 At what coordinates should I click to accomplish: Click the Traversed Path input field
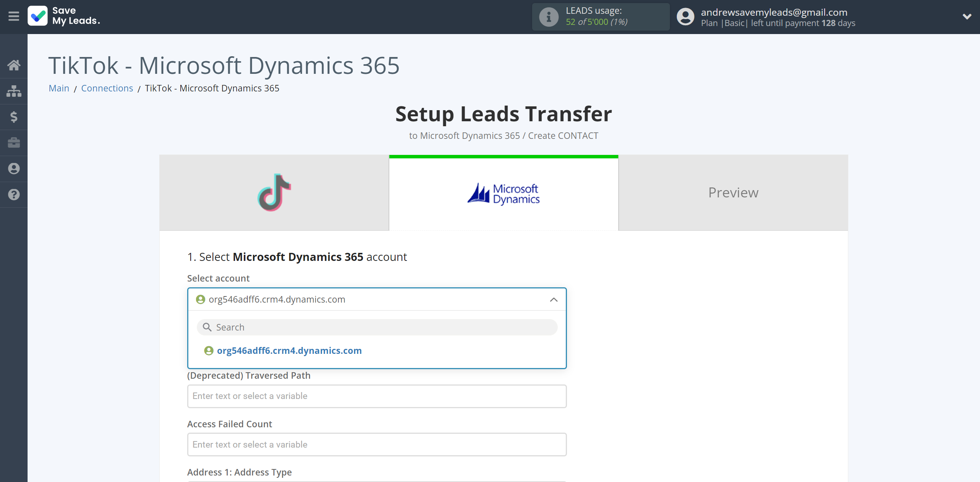pyautogui.click(x=377, y=396)
